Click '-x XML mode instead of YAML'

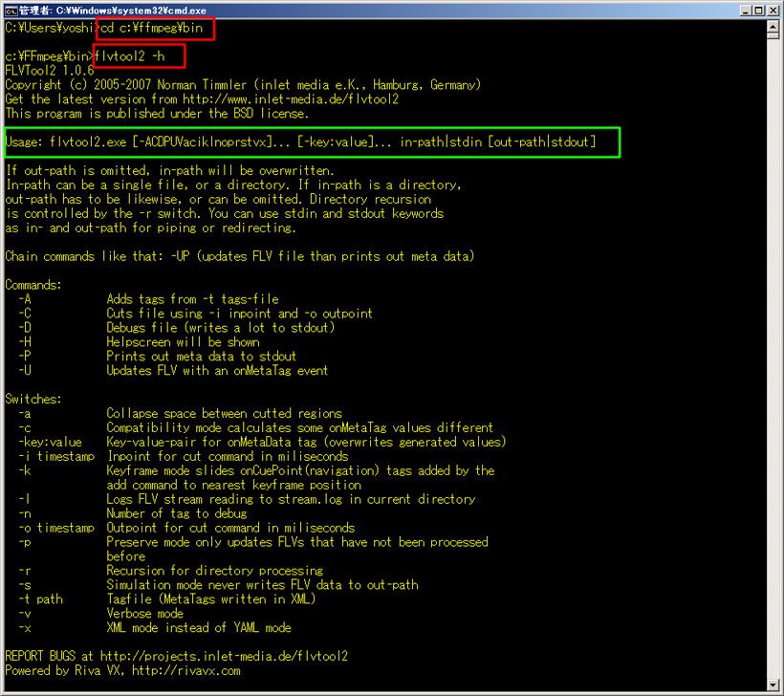(x=155, y=627)
